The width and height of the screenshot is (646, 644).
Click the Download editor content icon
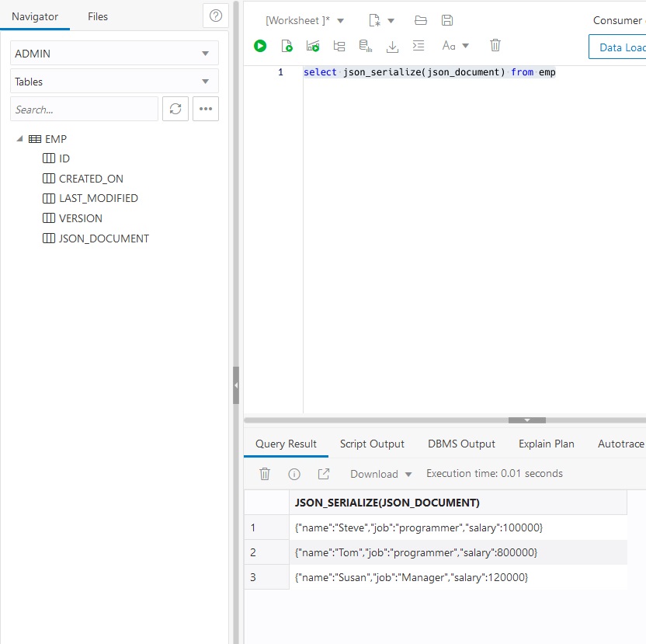tap(392, 46)
